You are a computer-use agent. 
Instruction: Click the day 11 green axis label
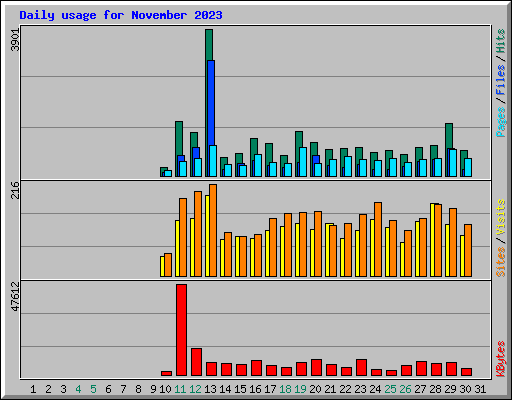click(180, 389)
